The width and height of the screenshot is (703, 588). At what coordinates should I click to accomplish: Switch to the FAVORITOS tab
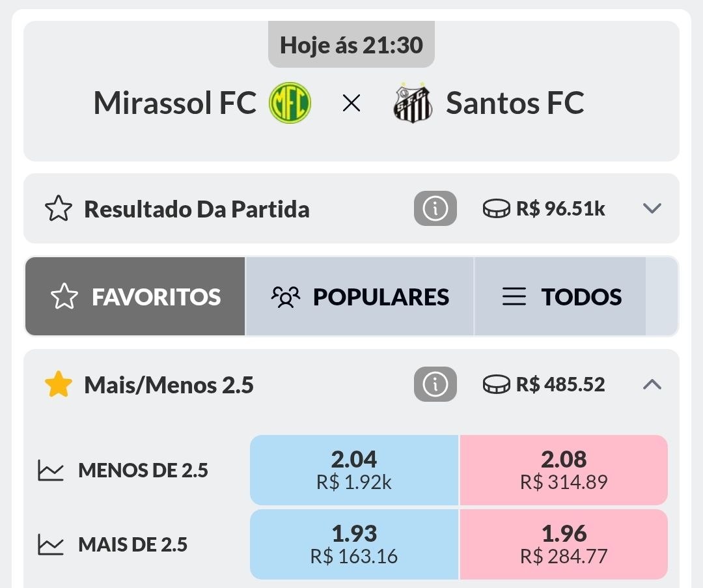(x=135, y=297)
